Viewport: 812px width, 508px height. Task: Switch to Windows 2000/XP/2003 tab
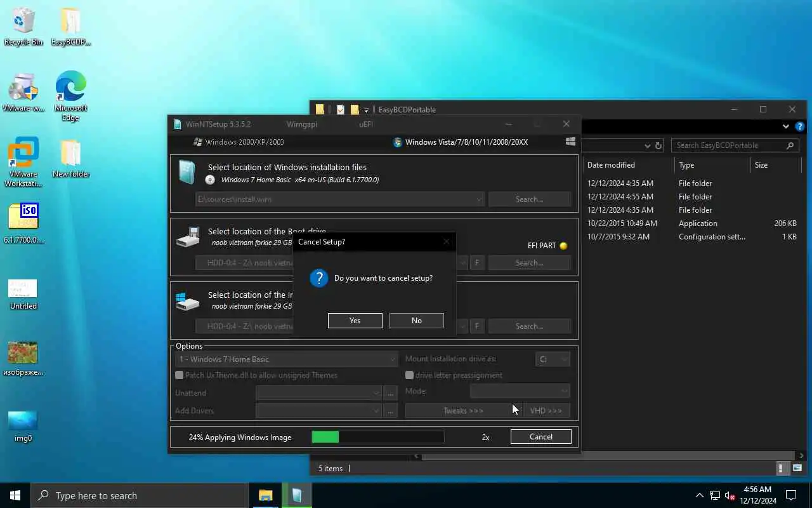(x=239, y=142)
